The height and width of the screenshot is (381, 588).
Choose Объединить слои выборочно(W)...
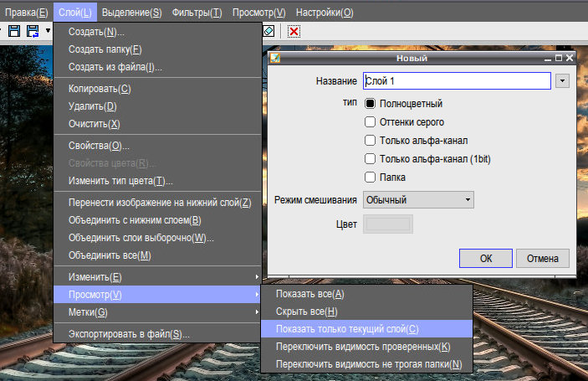tap(157, 238)
